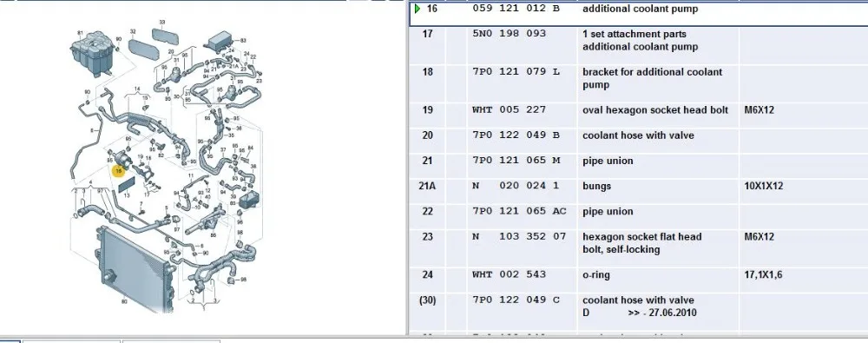Click the 17,1X1,6 remark for o-ring
Viewport: 868px width, 343px height.
(x=763, y=275)
